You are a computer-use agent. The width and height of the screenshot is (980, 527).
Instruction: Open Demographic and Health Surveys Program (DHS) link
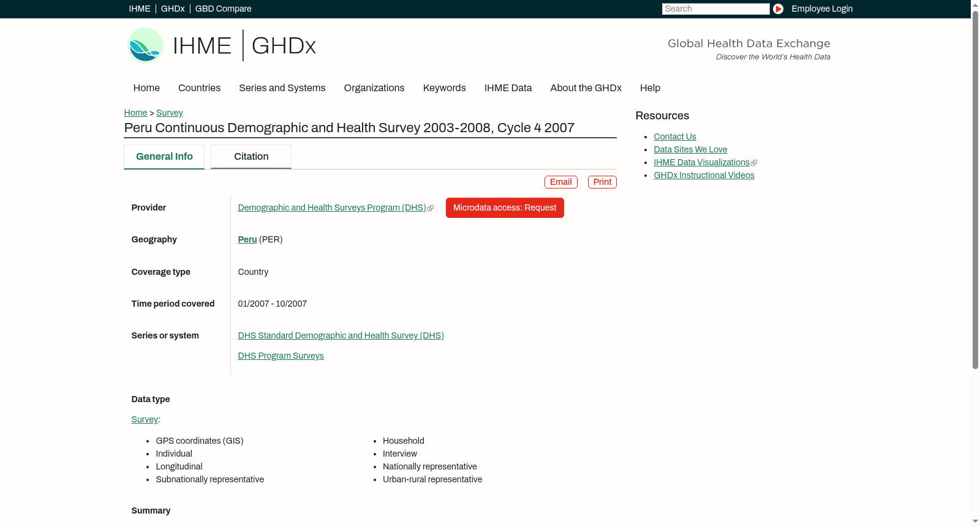point(332,207)
